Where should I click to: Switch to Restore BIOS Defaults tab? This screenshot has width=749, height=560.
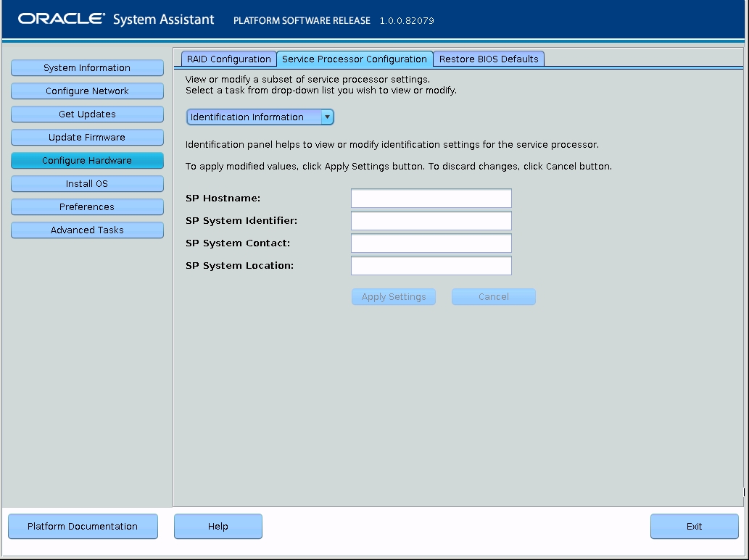[x=489, y=59]
